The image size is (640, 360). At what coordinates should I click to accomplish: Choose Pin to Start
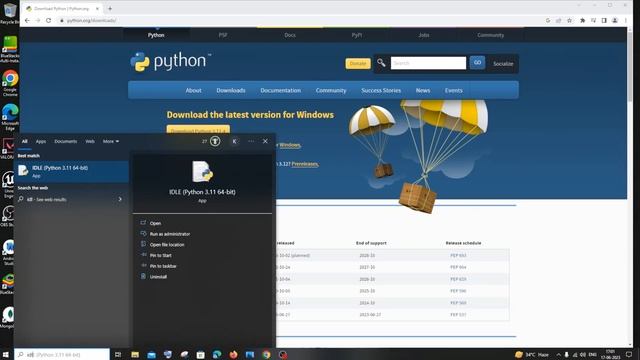point(160,255)
